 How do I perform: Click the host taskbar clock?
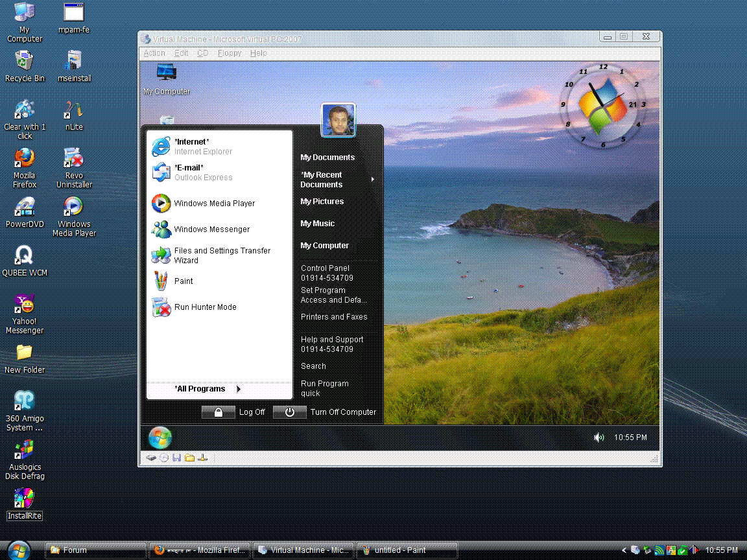721,550
